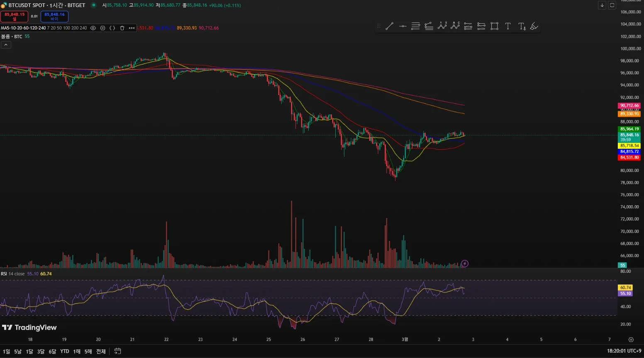Click the 100,000.00 level on price axis
The image size is (644, 358).
[x=630, y=49]
